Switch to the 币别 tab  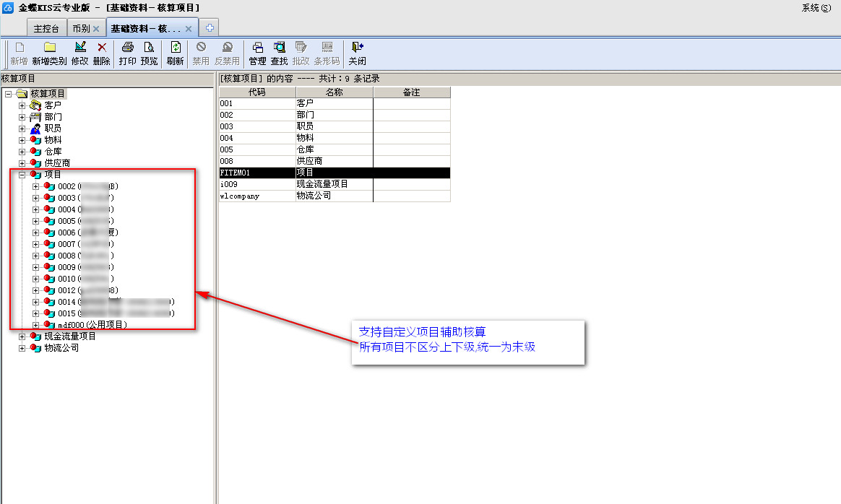pos(81,29)
